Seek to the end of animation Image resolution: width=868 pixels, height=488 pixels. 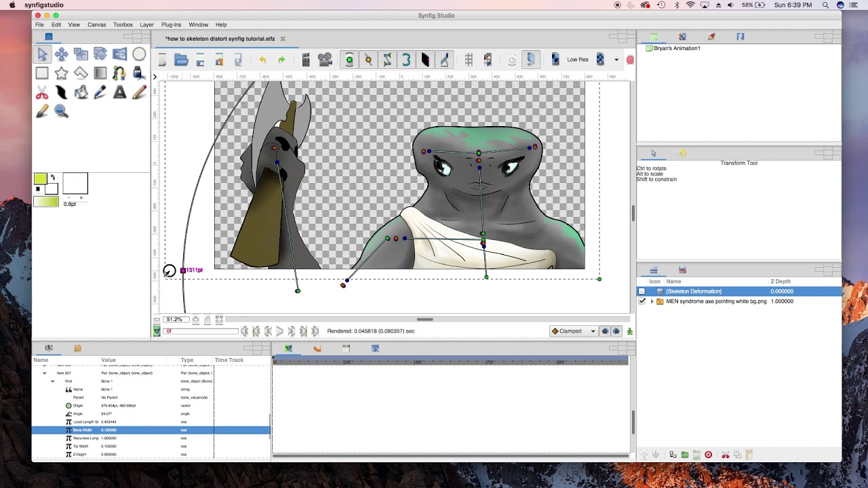tap(315, 331)
